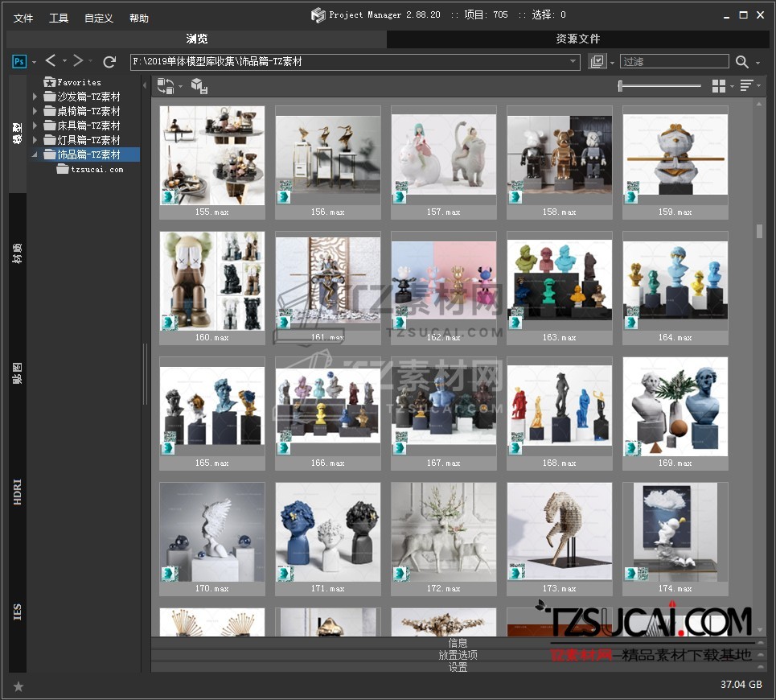Toggle the selection filter checkmark button
The width and height of the screenshot is (776, 700).
coord(597,62)
